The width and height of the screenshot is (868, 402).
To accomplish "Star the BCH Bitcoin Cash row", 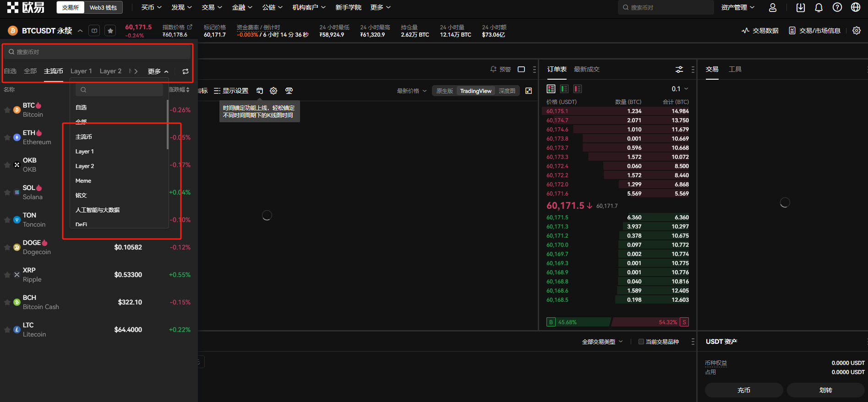I will [7, 302].
